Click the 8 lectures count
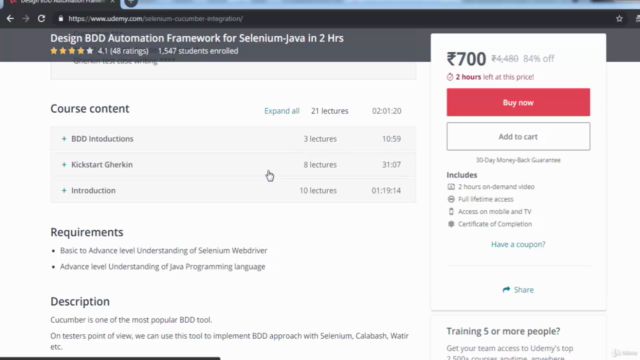 (x=320, y=164)
